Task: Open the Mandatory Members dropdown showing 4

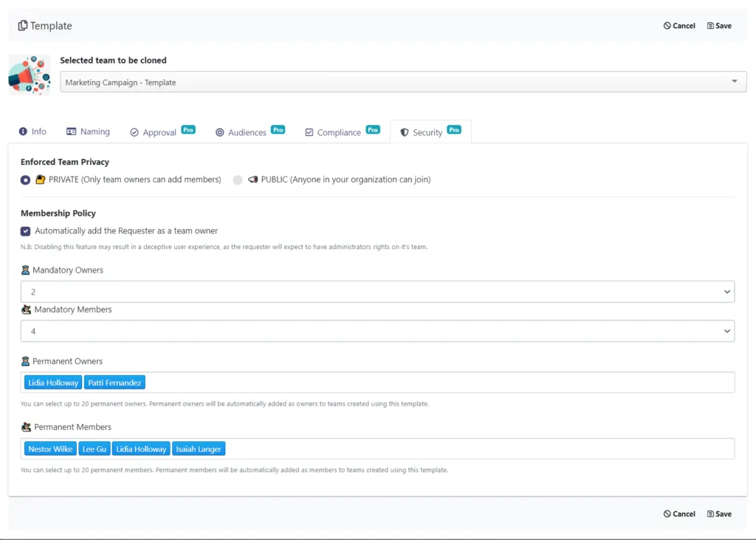Action: (x=377, y=331)
